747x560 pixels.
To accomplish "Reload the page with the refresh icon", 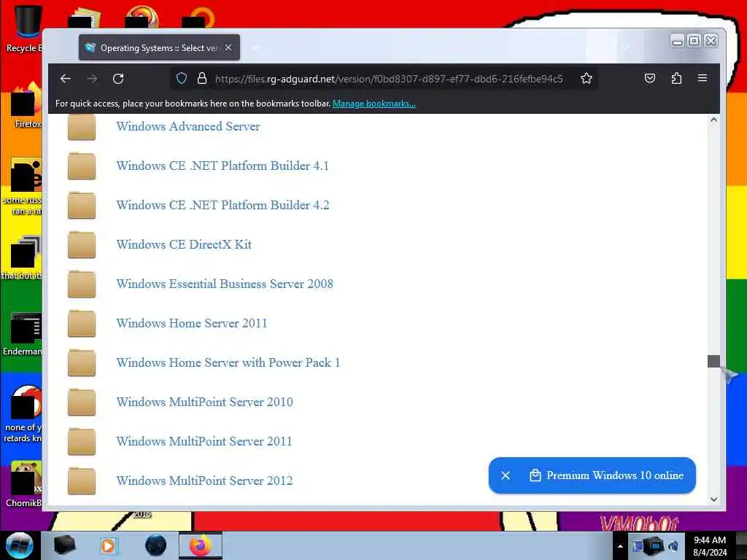I will (x=118, y=79).
